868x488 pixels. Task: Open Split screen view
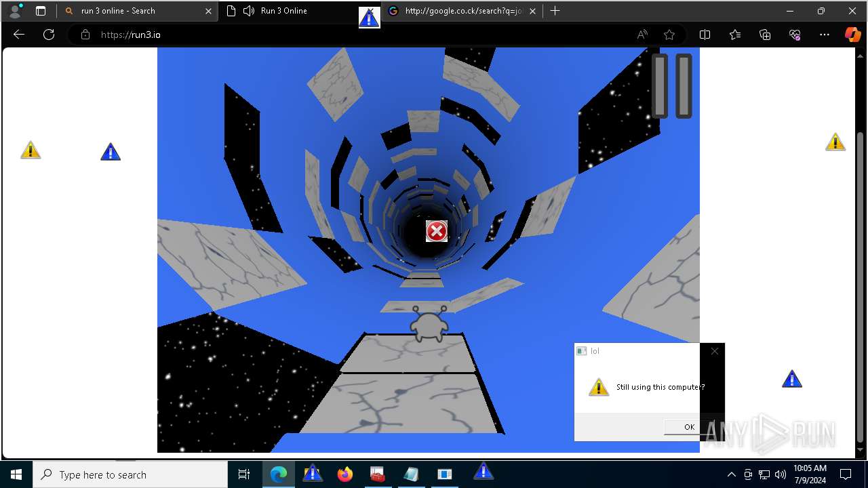click(705, 35)
